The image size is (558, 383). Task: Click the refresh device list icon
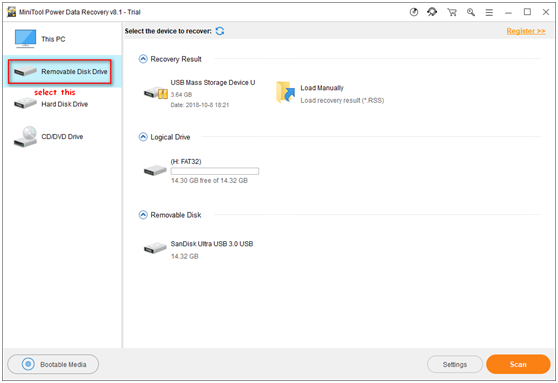point(220,31)
